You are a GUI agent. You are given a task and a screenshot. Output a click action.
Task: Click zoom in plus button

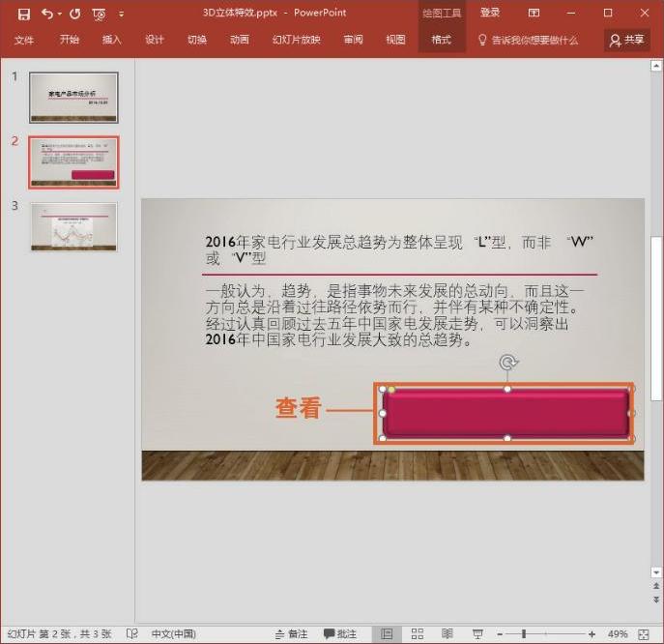coord(592,634)
